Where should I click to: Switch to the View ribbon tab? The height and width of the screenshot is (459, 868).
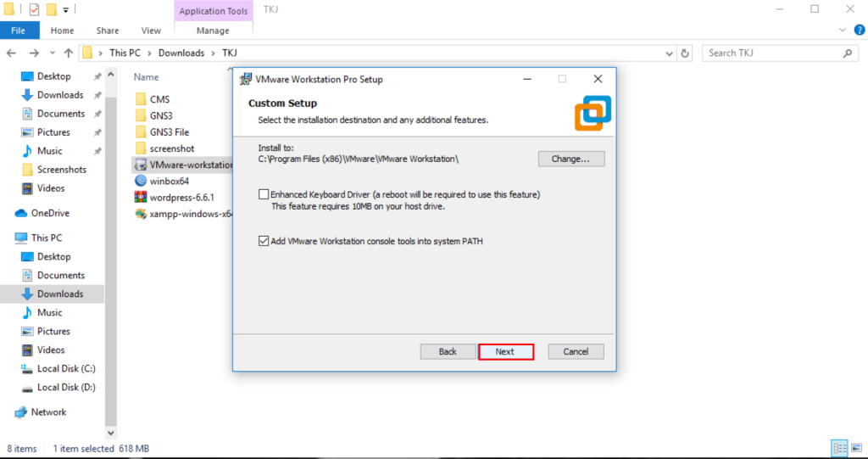click(x=151, y=31)
